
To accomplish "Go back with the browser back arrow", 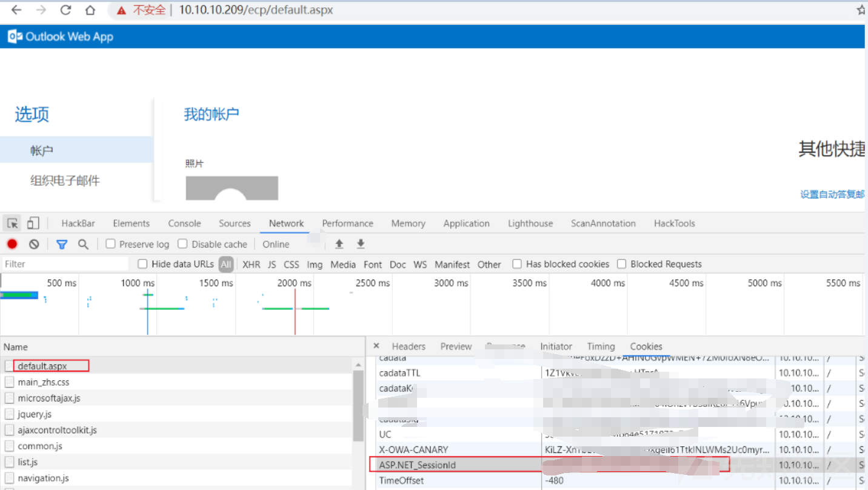I will (16, 10).
